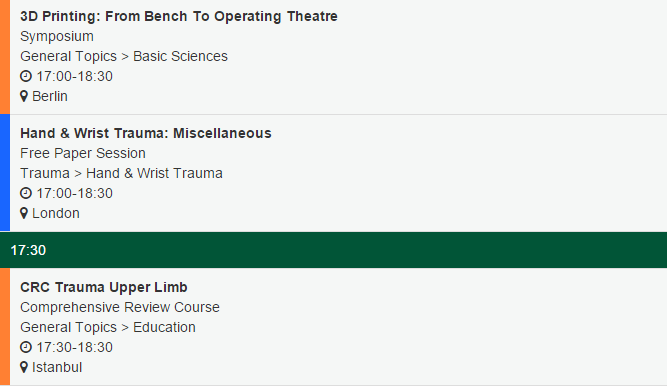Click location pin icon next to Istanbul

[x=24, y=367]
